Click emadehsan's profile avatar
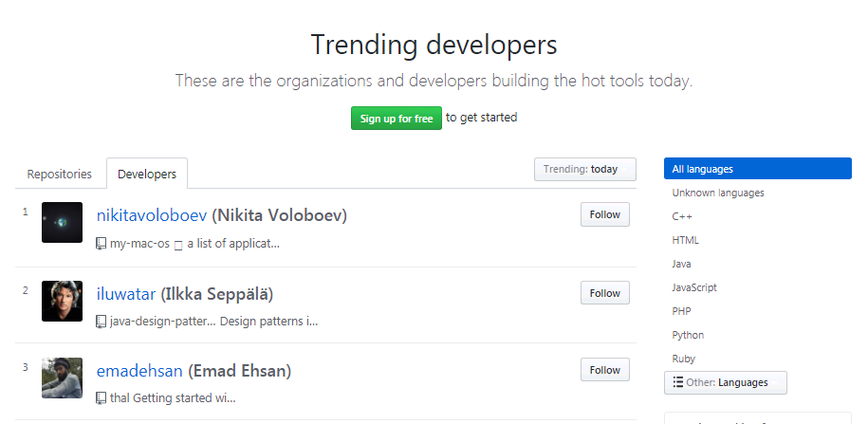This screenshot has width=868, height=424. 62,378
